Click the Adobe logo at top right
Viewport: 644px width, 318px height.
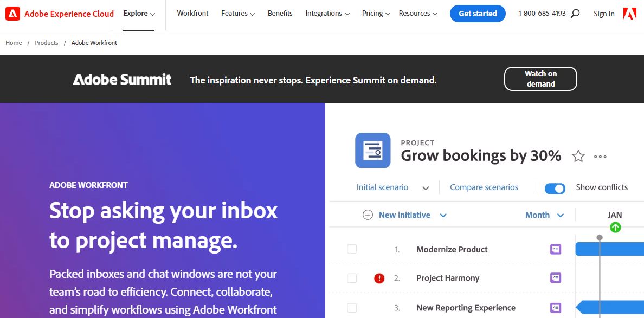(x=629, y=13)
